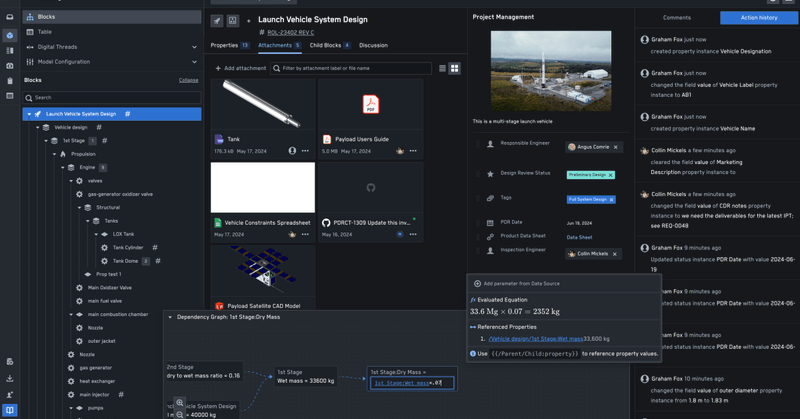Open the Attachments tab
Screen dimensions: 800x419
pos(280,45)
